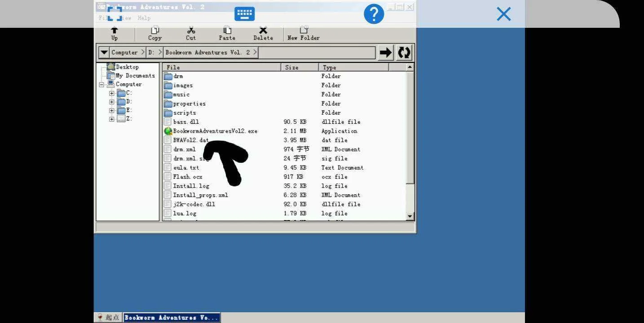The width and height of the screenshot is (644, 323).
Task: Open the on-screen keyboard overlay icon
Action: click(245, 14)
